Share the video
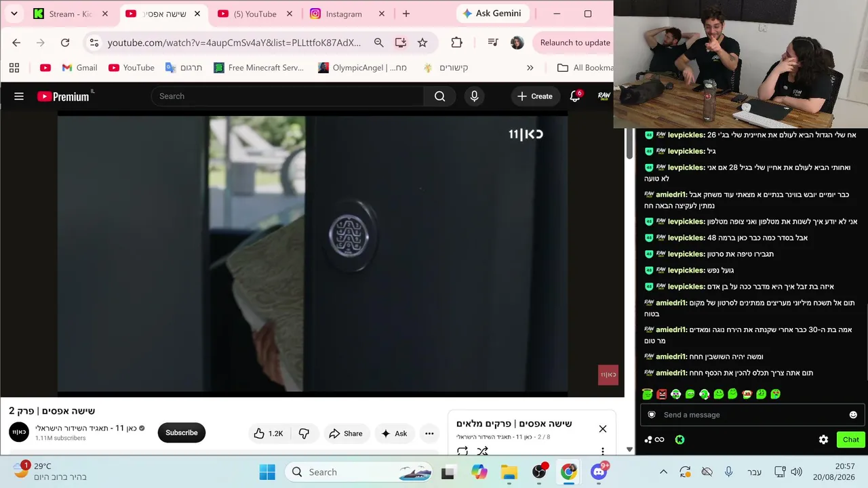The width and height of the screenshot is (868, 488). coord(346,434)
